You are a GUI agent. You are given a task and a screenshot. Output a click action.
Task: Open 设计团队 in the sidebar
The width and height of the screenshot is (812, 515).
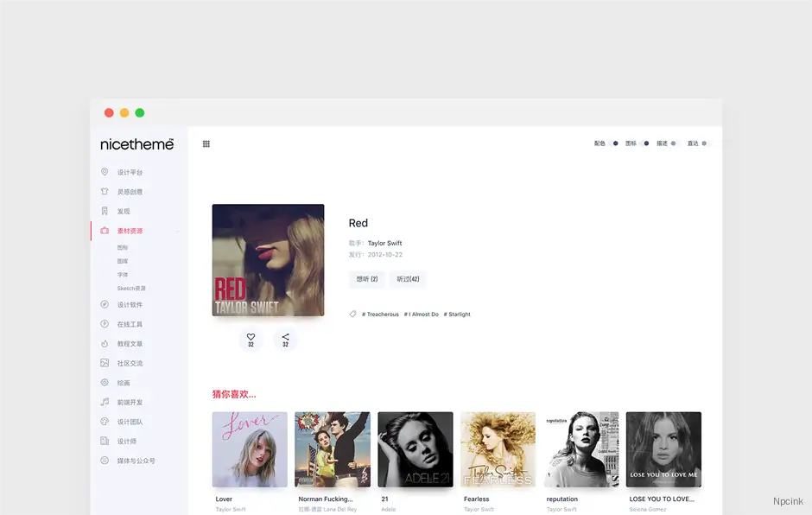130,422
